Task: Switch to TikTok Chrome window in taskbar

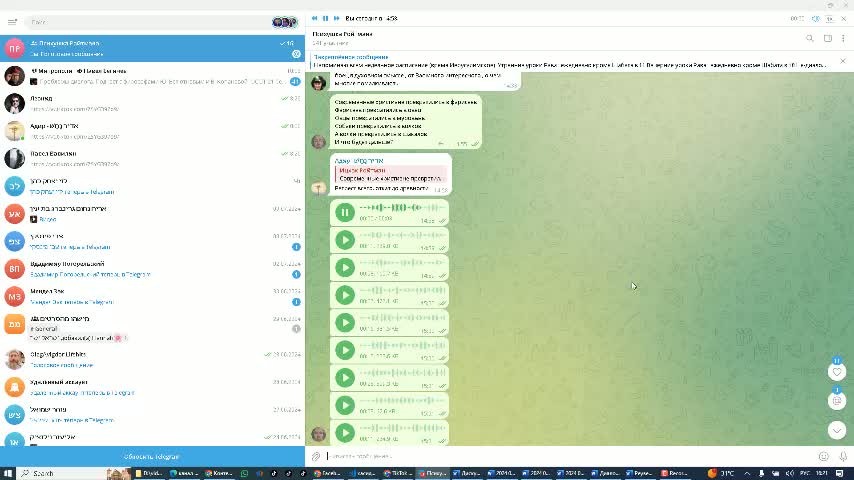Action: (x=398, y=473)
